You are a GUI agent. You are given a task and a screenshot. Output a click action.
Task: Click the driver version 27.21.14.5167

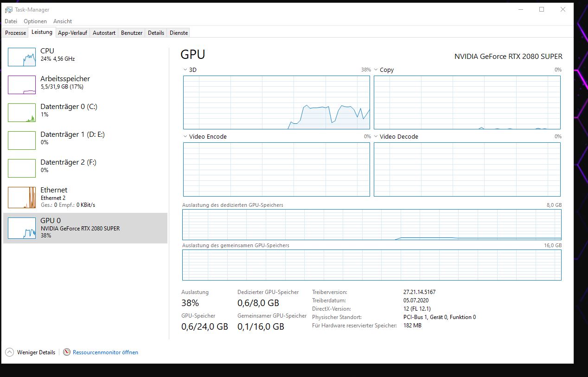(x=420, y=292)
